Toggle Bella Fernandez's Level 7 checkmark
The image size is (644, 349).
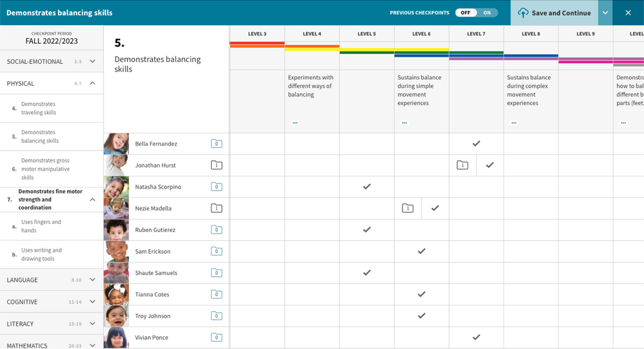476,144
